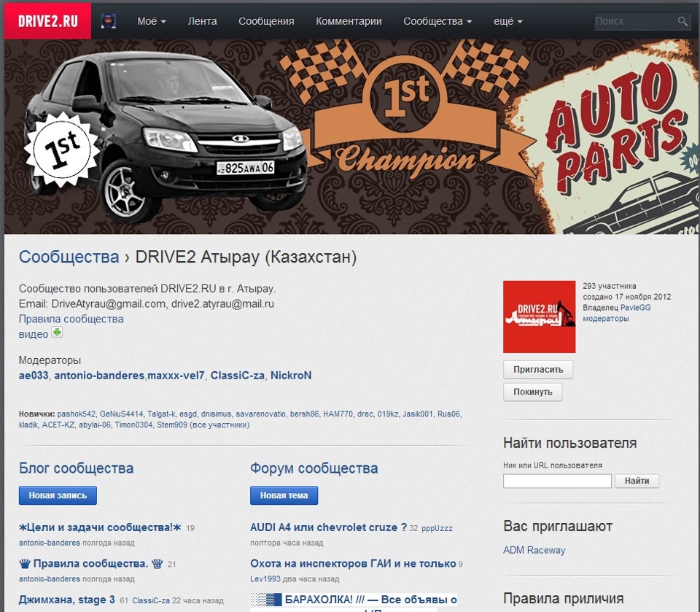The height and width of the screenshot is (612, 700).
Task: Open newcomer GeNiuS4414 profile
Action: click(x=122, y=414)
